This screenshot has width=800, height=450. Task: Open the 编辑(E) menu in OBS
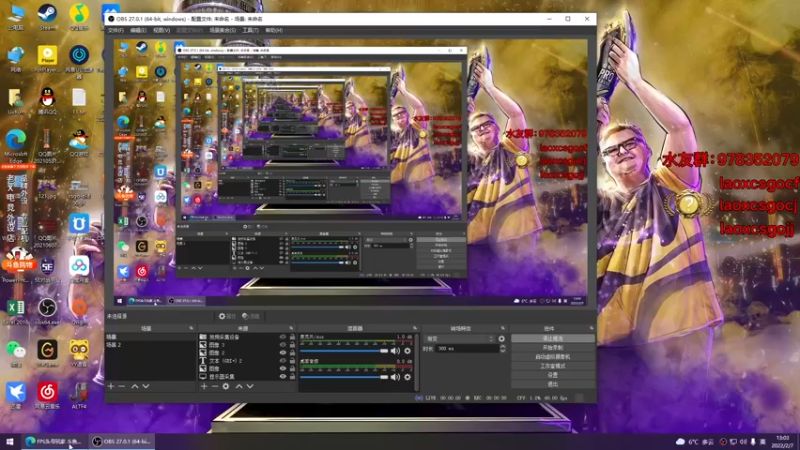click(x=138, y=31)
